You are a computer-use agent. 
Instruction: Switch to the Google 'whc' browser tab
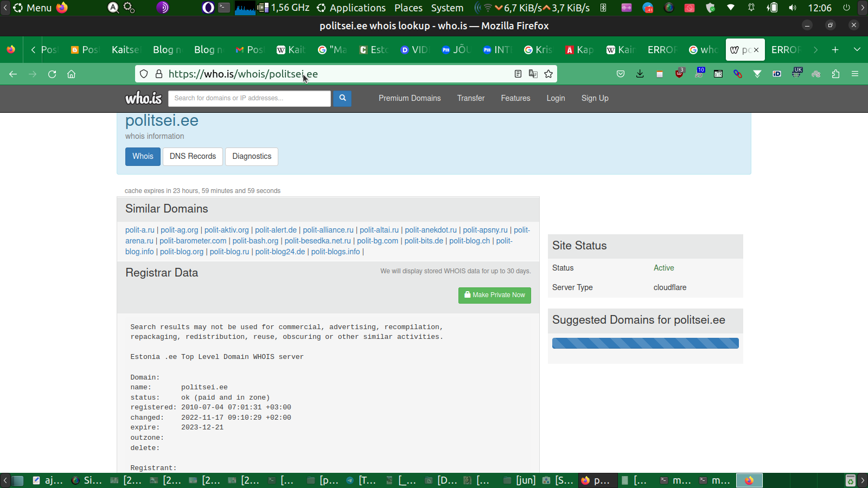click(x=703, y=50)
